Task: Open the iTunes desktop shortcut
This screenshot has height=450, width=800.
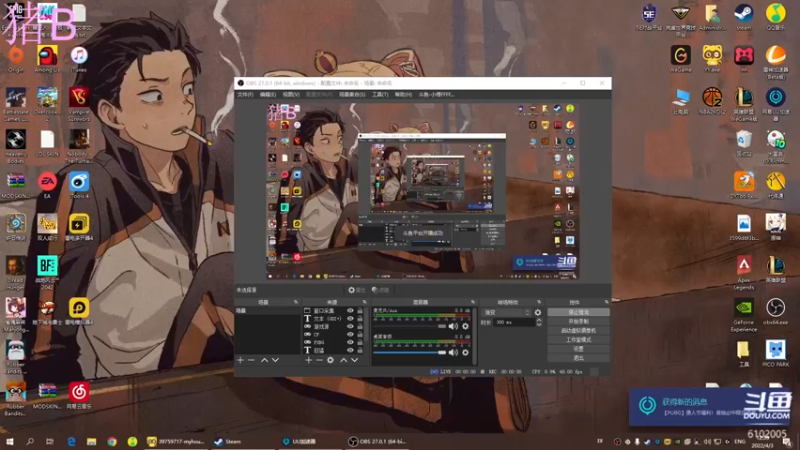Action: click(x=79, y=59)
